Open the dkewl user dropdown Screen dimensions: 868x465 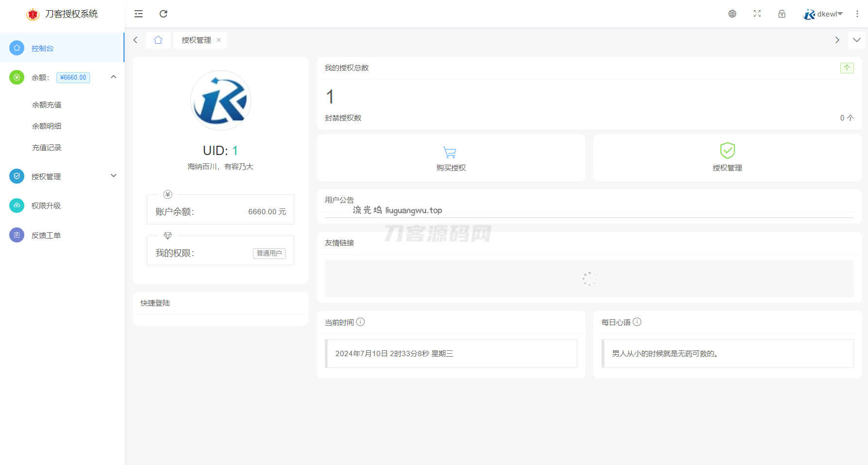[x=823, y=14]
